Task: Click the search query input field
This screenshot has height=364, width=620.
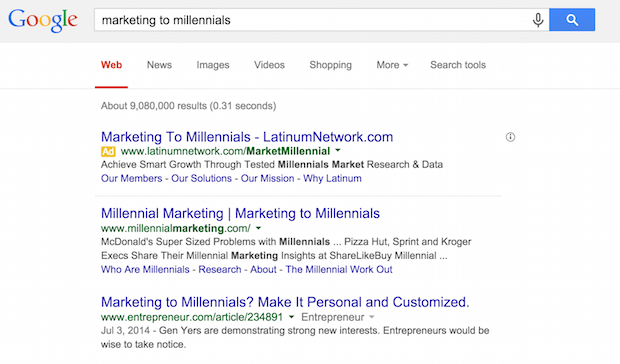Action: [x=312, y=20]
